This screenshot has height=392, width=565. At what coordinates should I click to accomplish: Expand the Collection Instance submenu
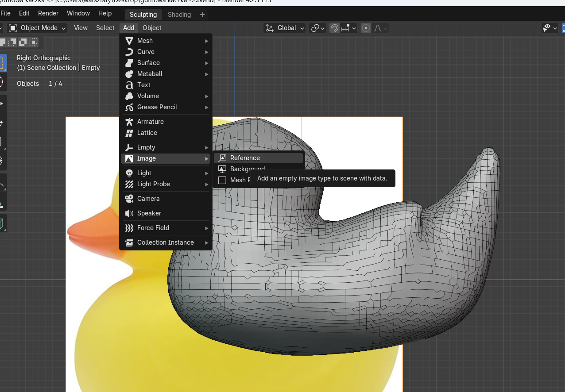point(166,242)
